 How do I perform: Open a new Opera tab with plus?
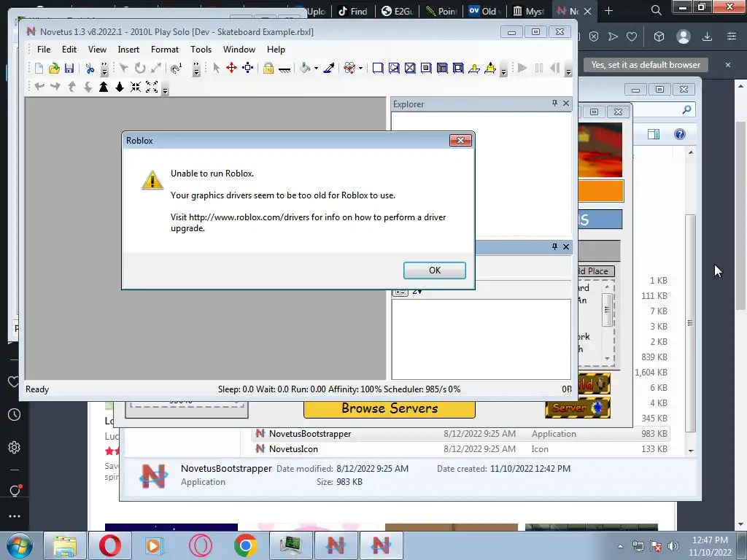click(x=608, y=11)
